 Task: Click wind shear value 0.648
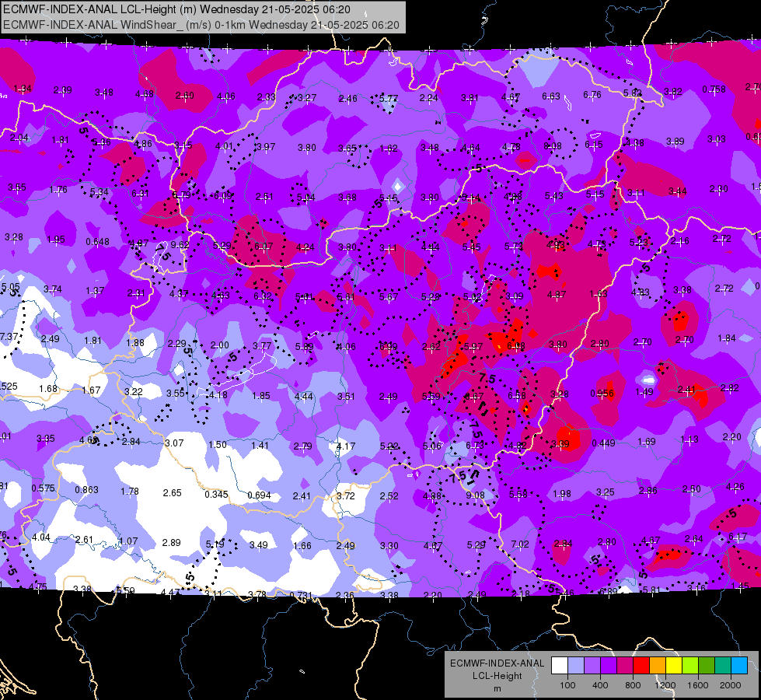(97, 241)
